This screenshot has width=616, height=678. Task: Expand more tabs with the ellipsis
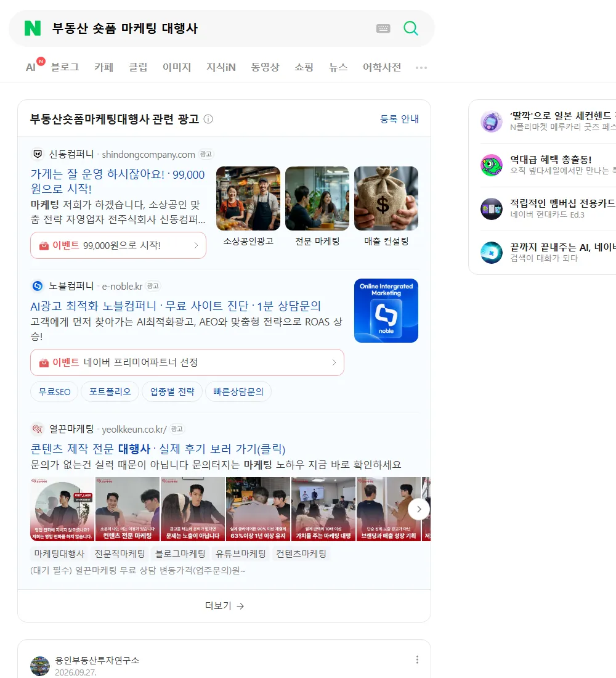421,68
